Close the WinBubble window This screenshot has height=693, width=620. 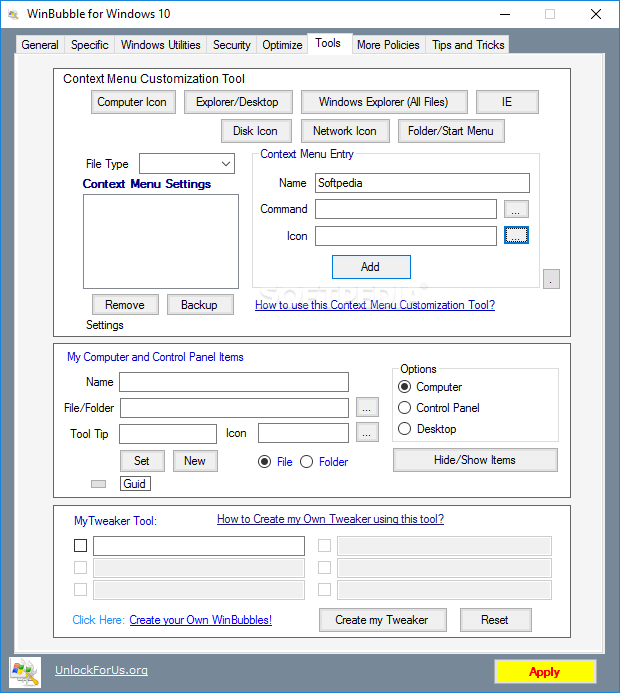596,14
